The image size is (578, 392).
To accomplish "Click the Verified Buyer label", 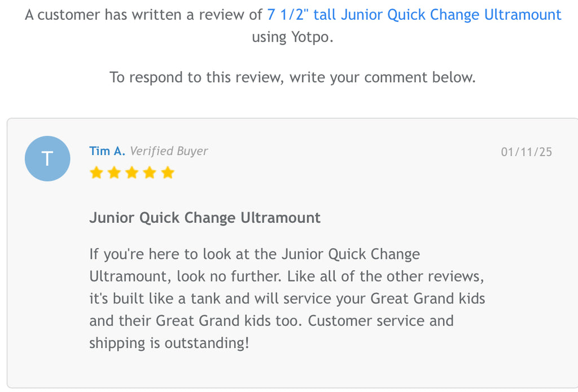I will pyautogui.click(x=169, y=151).
